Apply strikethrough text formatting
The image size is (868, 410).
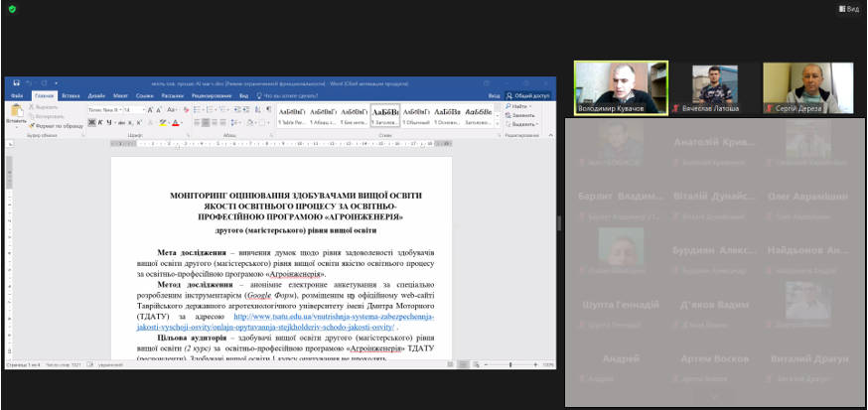point(120,122)
